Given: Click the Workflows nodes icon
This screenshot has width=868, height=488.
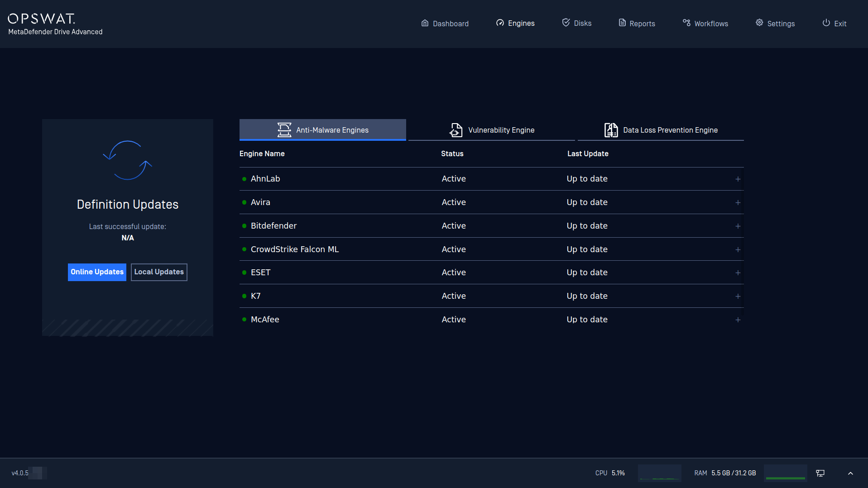Looking at the screenshot, I should coord(687,23).
